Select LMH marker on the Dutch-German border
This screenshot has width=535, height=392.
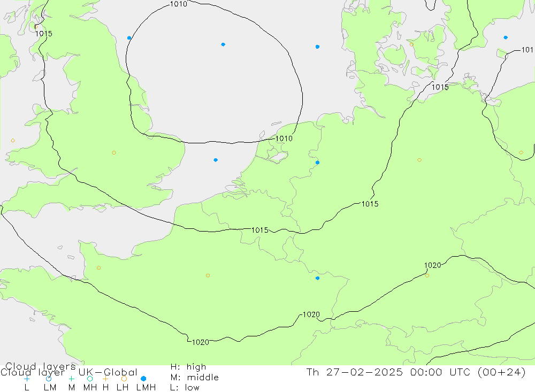click(x=318, y=163)
